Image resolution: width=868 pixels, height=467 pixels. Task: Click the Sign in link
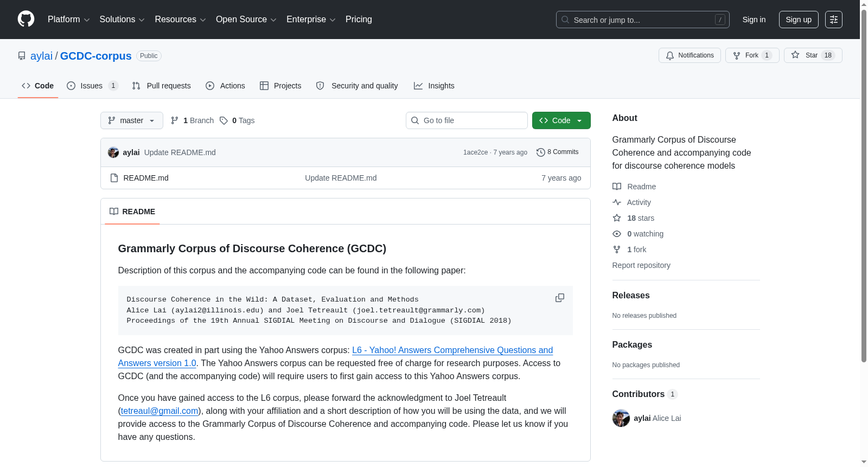(x=754, y=20)
